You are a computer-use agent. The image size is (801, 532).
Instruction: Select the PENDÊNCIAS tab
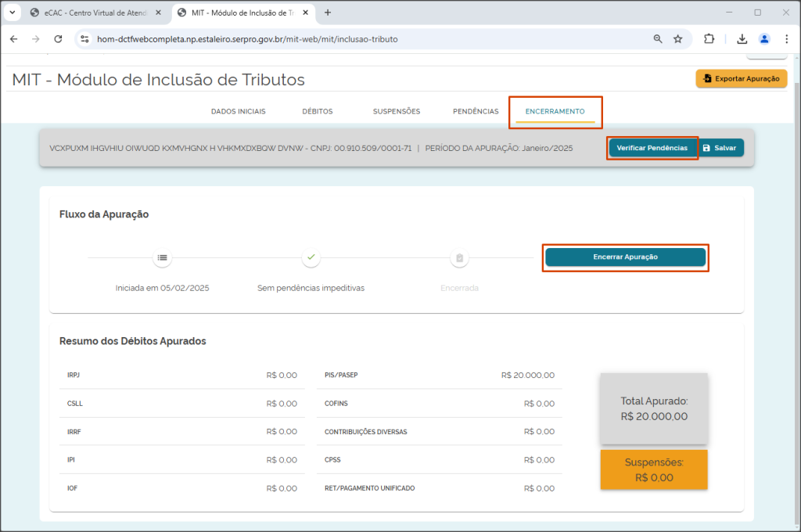tap(476, 111)
